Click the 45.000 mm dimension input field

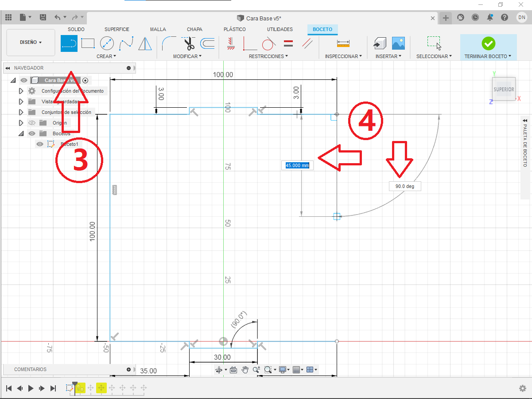pos(298,165)
